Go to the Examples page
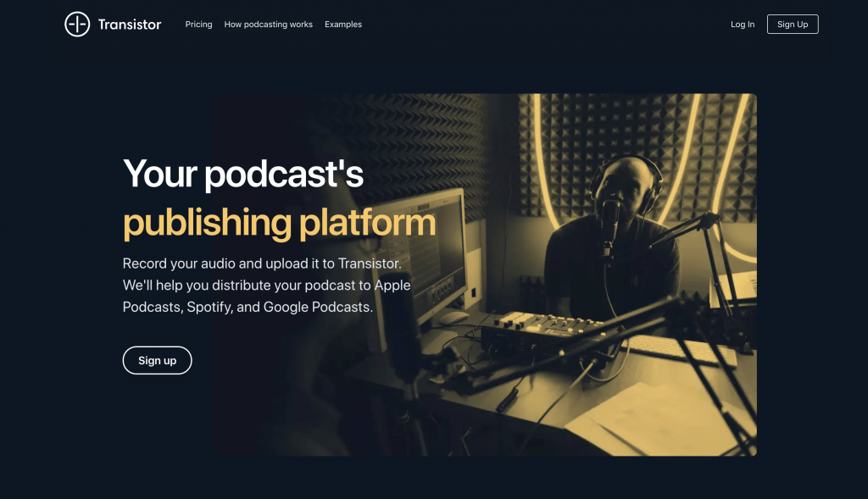 pyautogui.click(x=343, y=25)
